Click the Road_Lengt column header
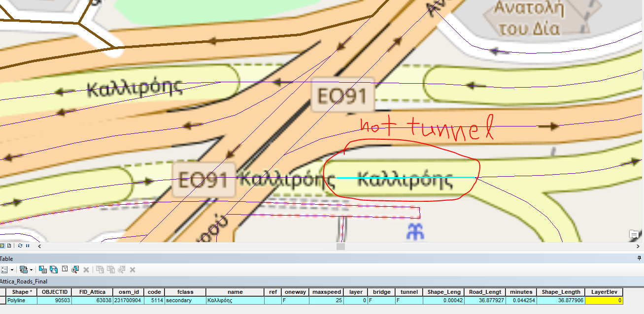Screen dimensions: 644x314 (485, 292)
